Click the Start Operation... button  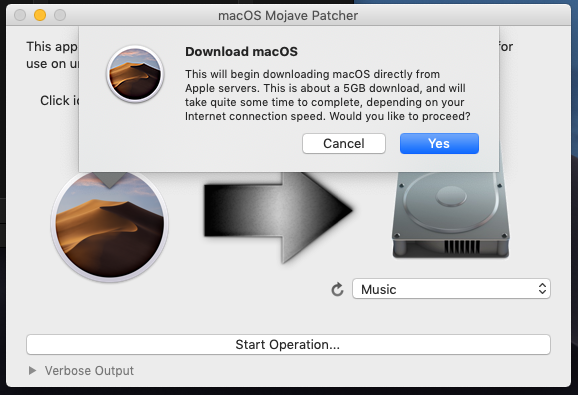pyautogui.click(x=288, y=345)
